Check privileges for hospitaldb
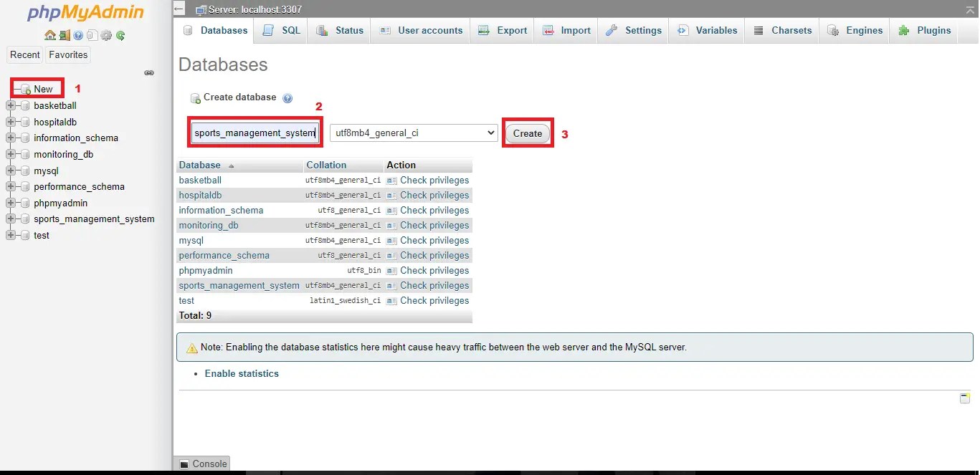The image size is (980, 475). click(434, 195)
